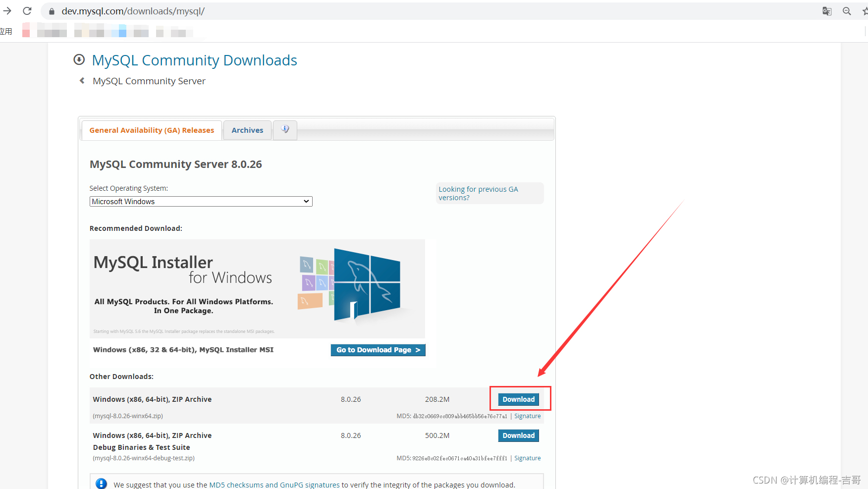The width and height of the screenshot is (868, 489).
Task: Reload the page with the refresh icon
Action: (x=27, y=11)
